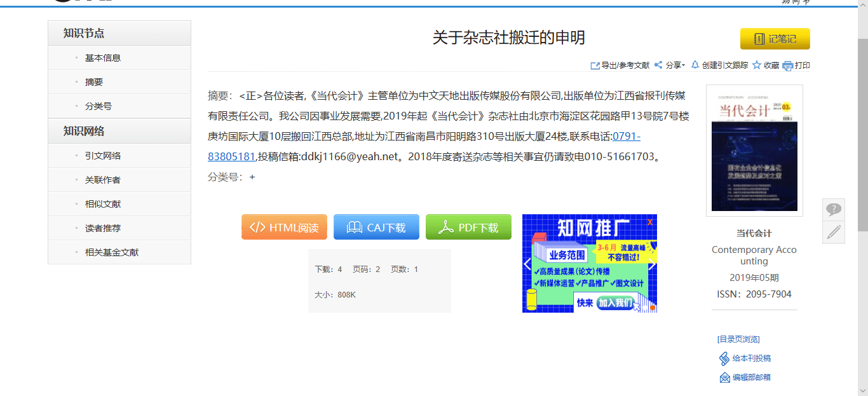Download the article as CAJ
The image size is (868, 396).
376,228
